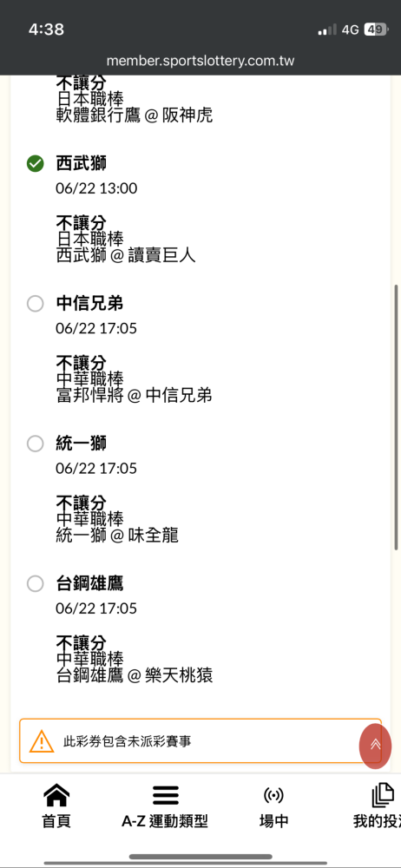401x868 pixels.
Task: Click the page scrollbar on the right
Action: (396, 418)
